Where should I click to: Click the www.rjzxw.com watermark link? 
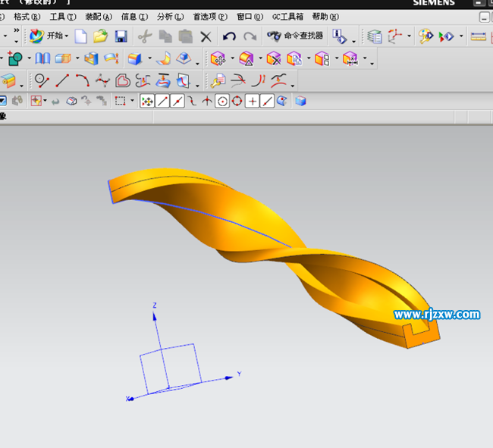[x=436, y=314]
